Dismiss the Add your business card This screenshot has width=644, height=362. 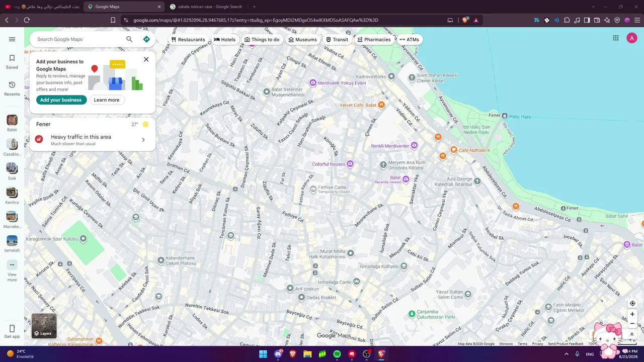[146, 59]
